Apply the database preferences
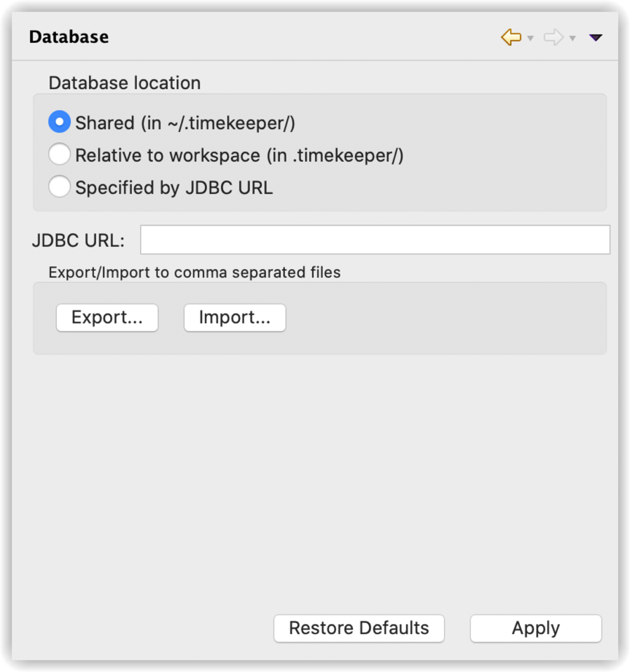The image size is (630, 672). pos(536,628)
